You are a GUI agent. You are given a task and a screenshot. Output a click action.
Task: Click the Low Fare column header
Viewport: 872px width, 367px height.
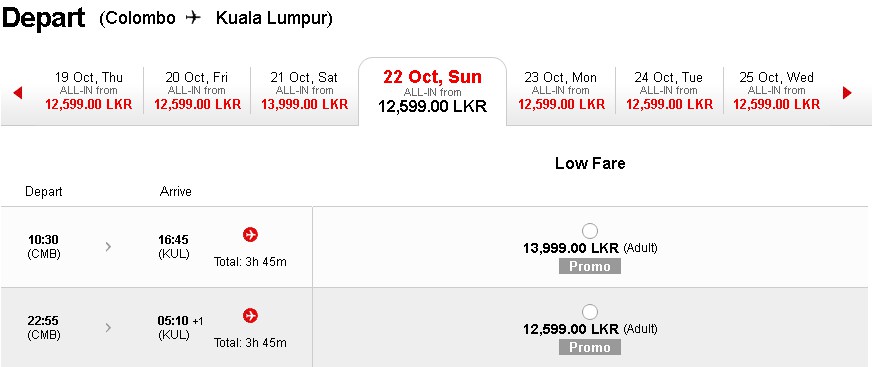point(590,163)
